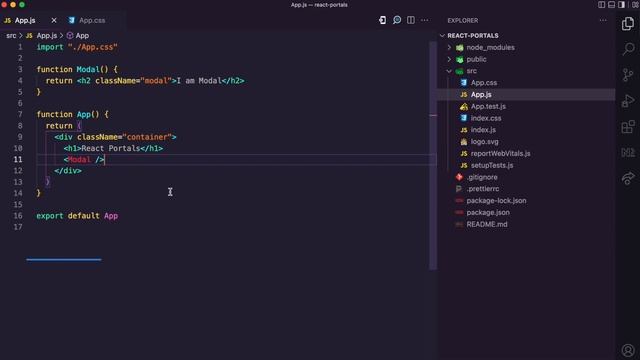
Task: Click the open changes icon in editor toolbar
Action: [x=382, y=20]
